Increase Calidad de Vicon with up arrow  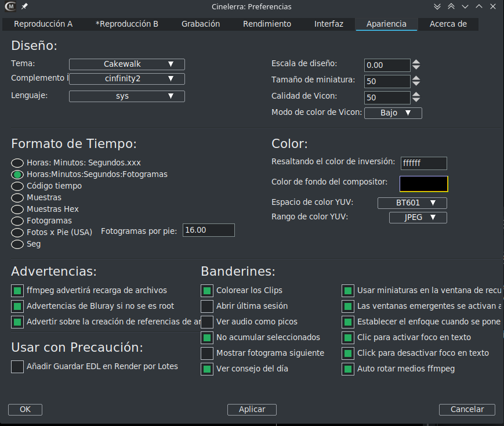point(416,95)
